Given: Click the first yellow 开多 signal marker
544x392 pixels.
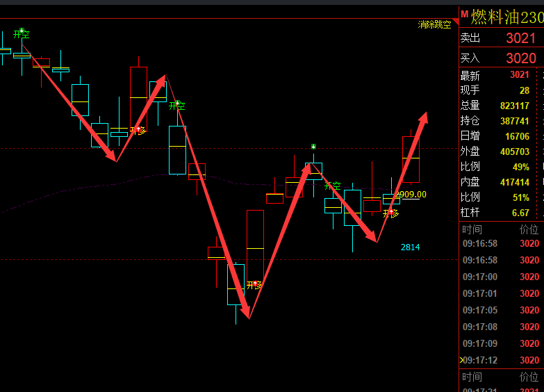Looking at the screenshot, I should coord(137,130).
